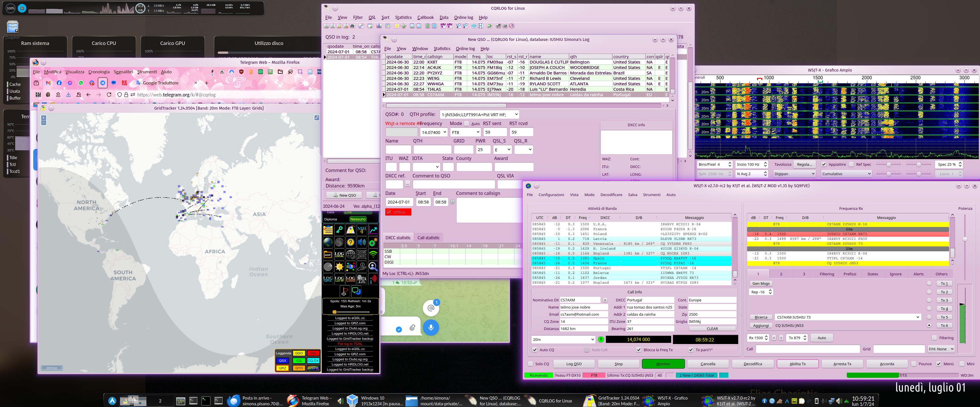Screen dimensions: 980x407
Task: Switch to Alerts tab in WSJT-X
Action: (x=918, y=274)
